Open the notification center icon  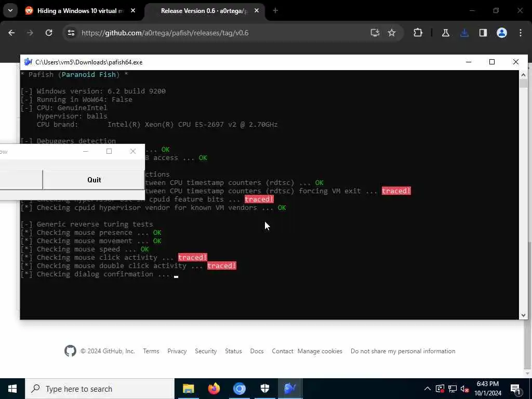pos(516,389)
